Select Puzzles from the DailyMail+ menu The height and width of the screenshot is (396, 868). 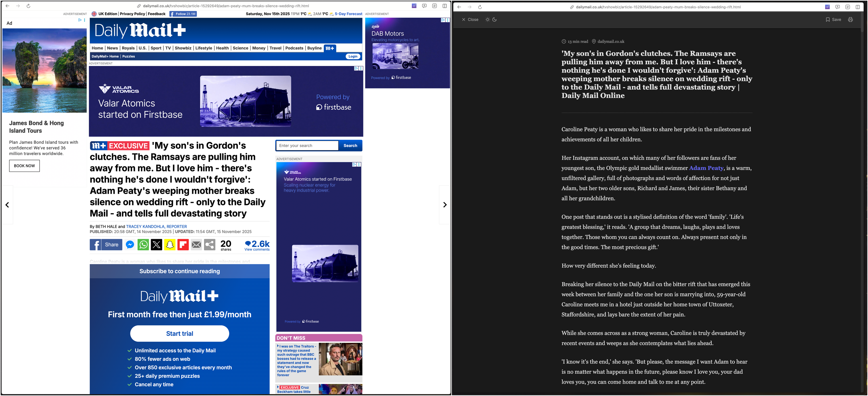click(x=128, y=56)
